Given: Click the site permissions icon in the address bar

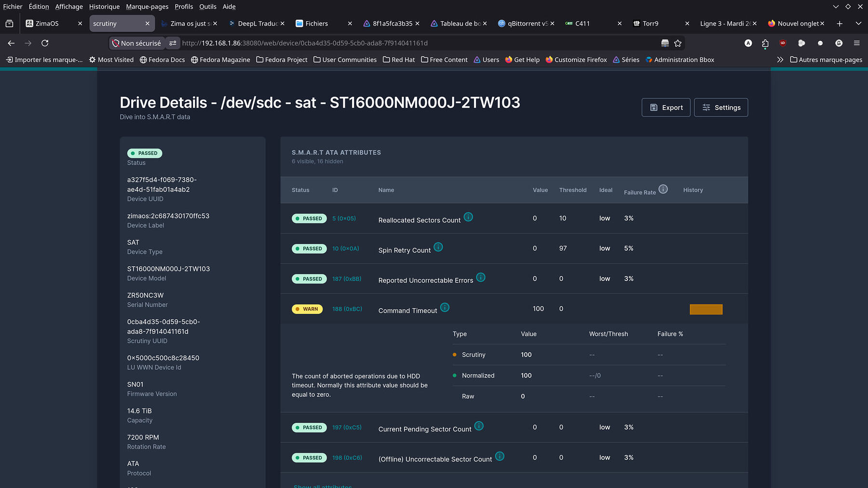Looking at the screenshot, I should click(x=173, y=43).
